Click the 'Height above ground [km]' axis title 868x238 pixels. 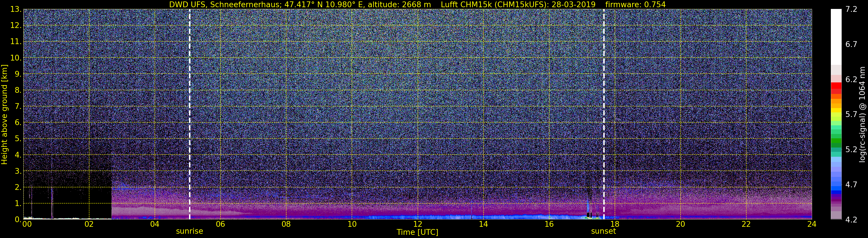click(x=4, y=114)
